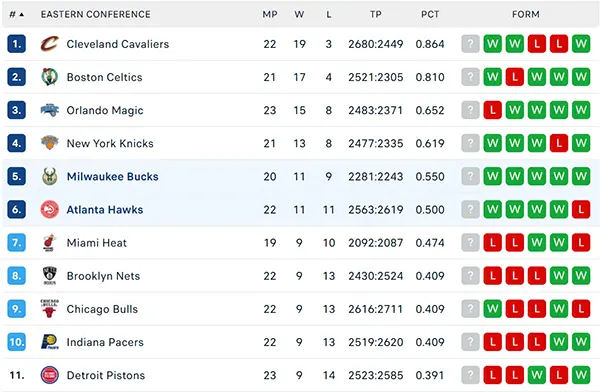Click the New York Knicks logo
Viewport: 600px width, 392px height.
[x=50, y=143]
